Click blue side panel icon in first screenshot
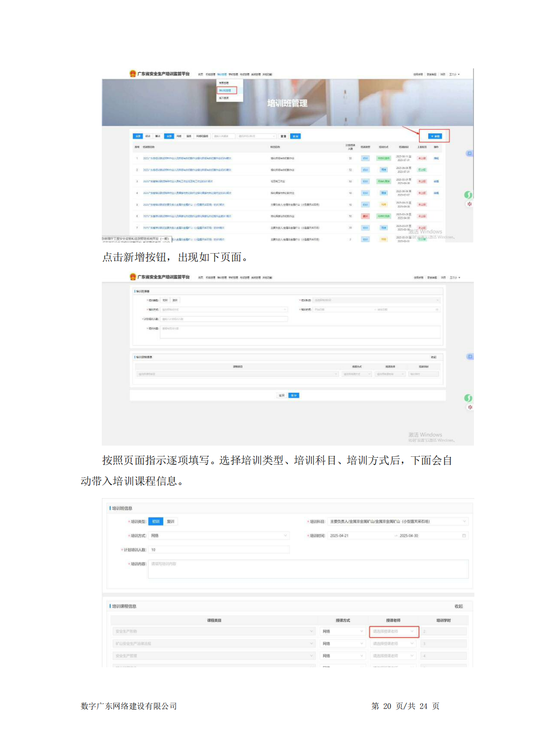The width and height of the screenshot is (534, 756). 469,153
